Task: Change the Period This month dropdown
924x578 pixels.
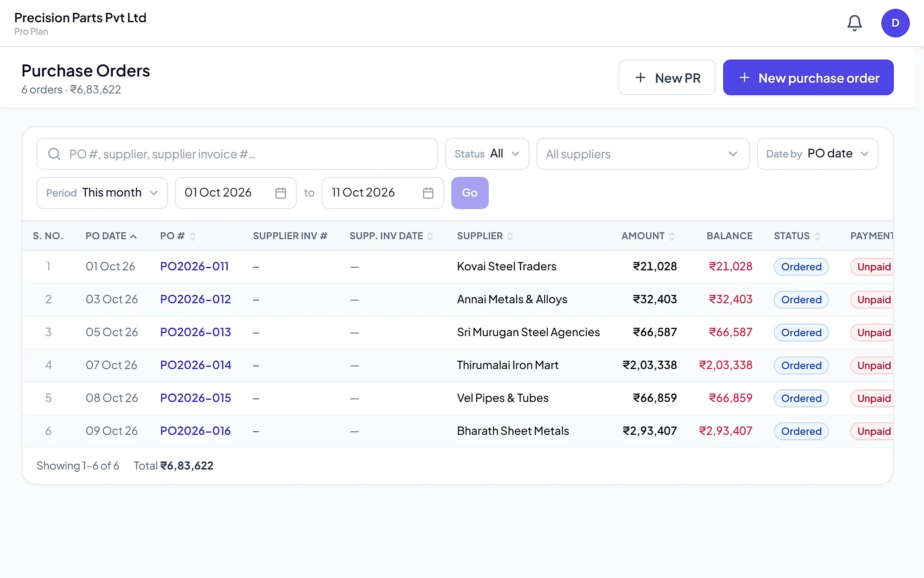Action: (x=102, y=193)
